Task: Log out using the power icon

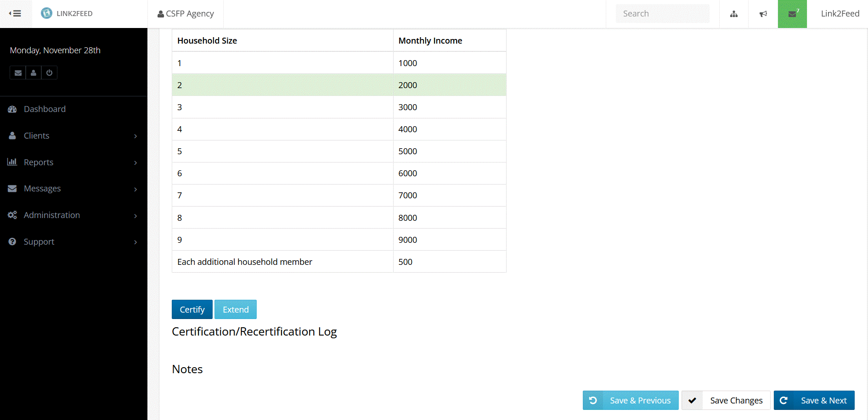Action: point(49,73)
